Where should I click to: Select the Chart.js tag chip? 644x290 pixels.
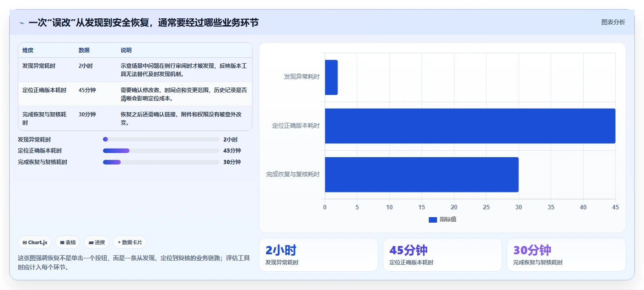(35, 242)
